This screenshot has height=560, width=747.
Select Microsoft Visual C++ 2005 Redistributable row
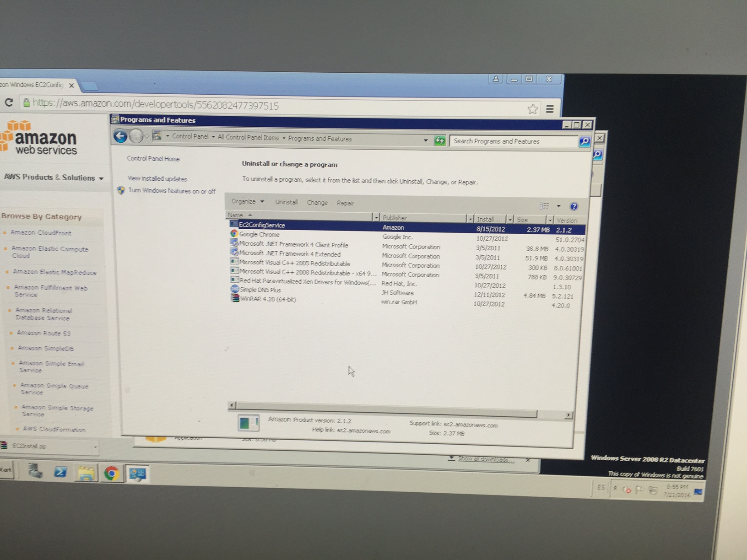pos(406,265)
